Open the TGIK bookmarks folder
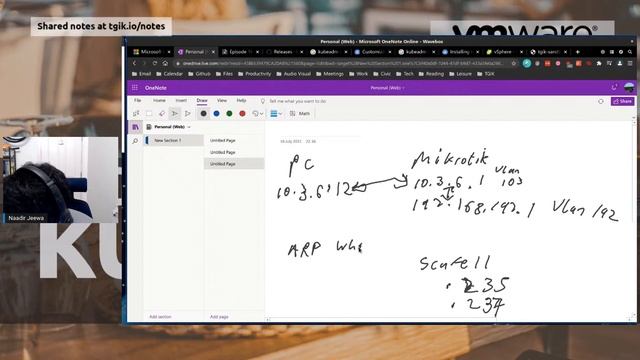Screen dimensions: 640x360 486,74
